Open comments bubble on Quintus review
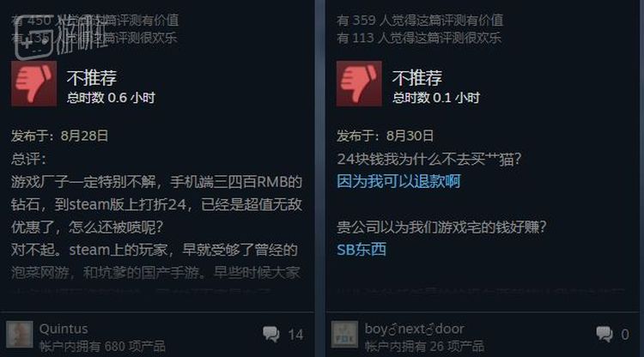 [271, 334]
